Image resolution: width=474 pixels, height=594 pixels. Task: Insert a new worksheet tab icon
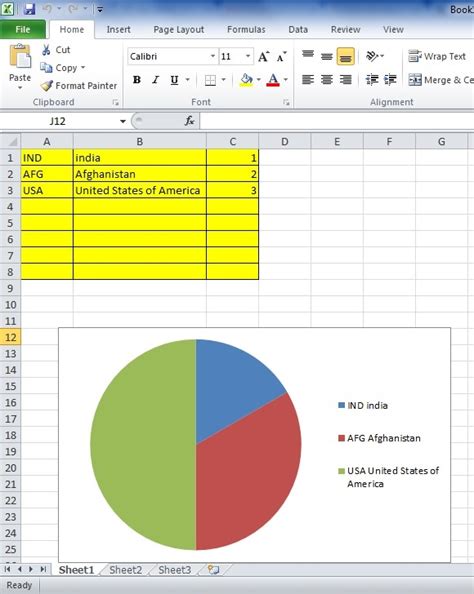coord(213,570)
